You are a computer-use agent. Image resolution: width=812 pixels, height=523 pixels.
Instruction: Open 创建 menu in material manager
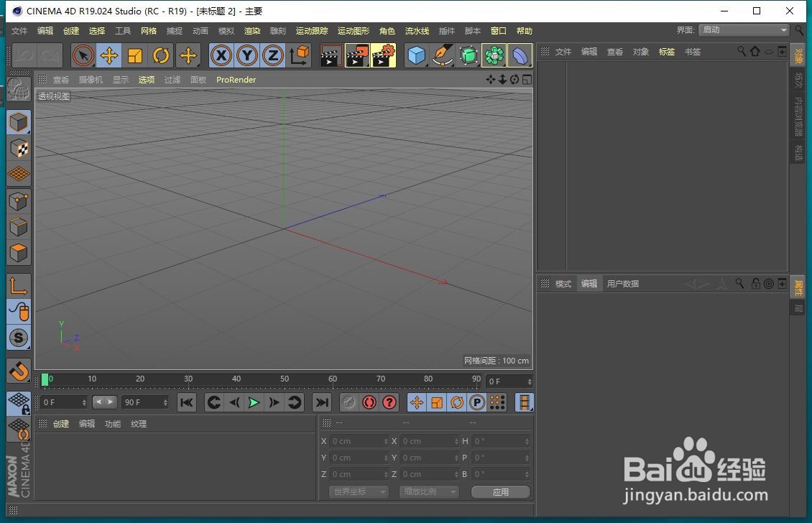pos(60,424)
